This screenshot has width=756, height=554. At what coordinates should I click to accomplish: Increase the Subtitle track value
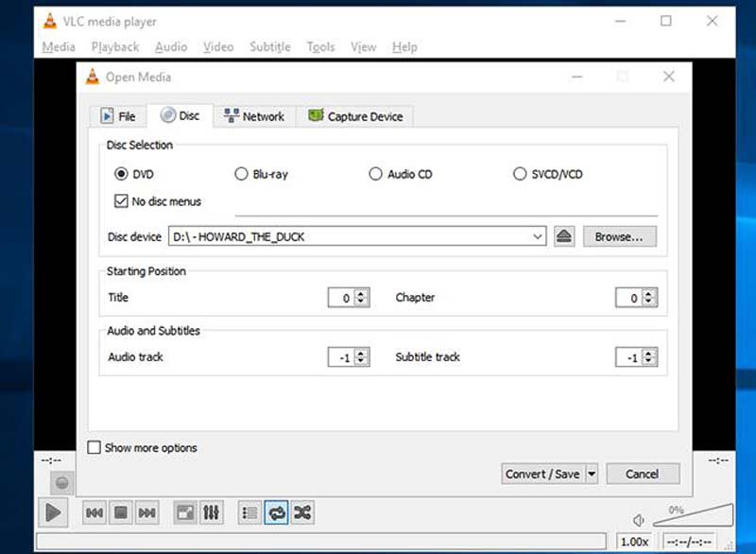[649, 353]
